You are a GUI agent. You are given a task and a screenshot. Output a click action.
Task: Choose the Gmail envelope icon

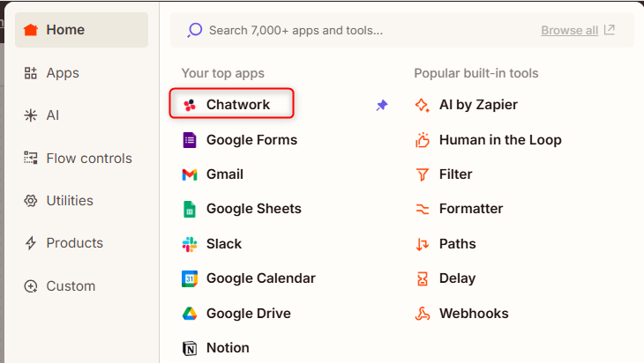point(190,174)
